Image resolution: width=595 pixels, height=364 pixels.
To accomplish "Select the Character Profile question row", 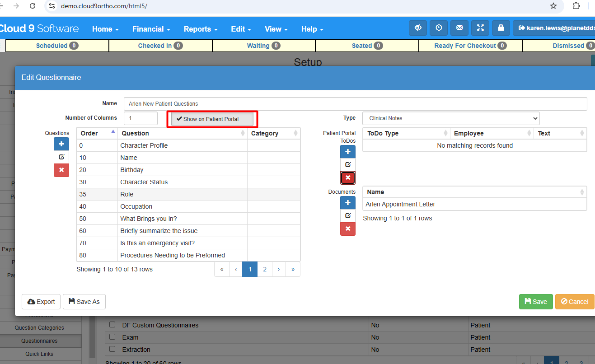I will pyautogui.click(x=188, y=145).
